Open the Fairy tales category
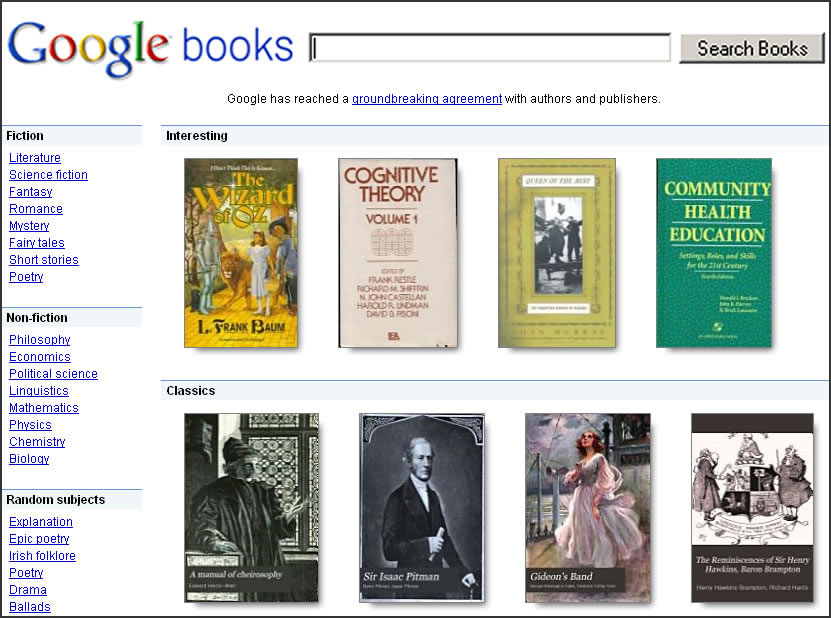831x618 pixels. 36,242
